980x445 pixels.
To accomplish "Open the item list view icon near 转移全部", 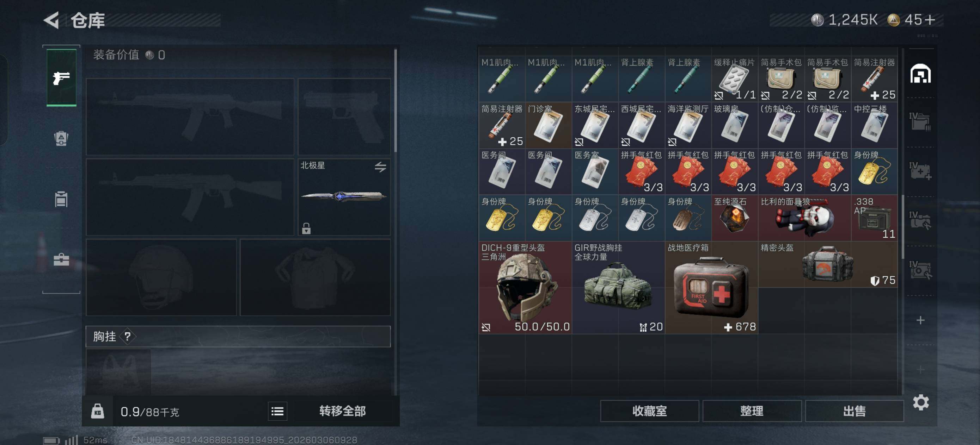I will pyautogui.click(x=277, y=411).
